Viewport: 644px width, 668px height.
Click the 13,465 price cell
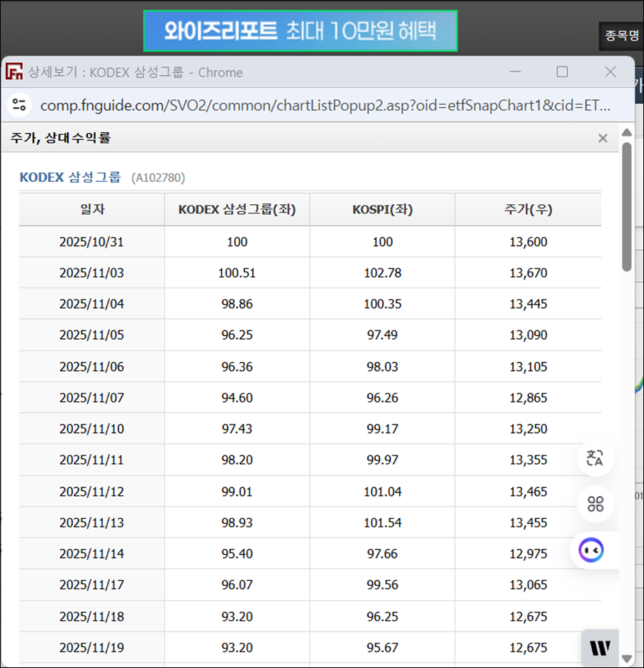528,491
